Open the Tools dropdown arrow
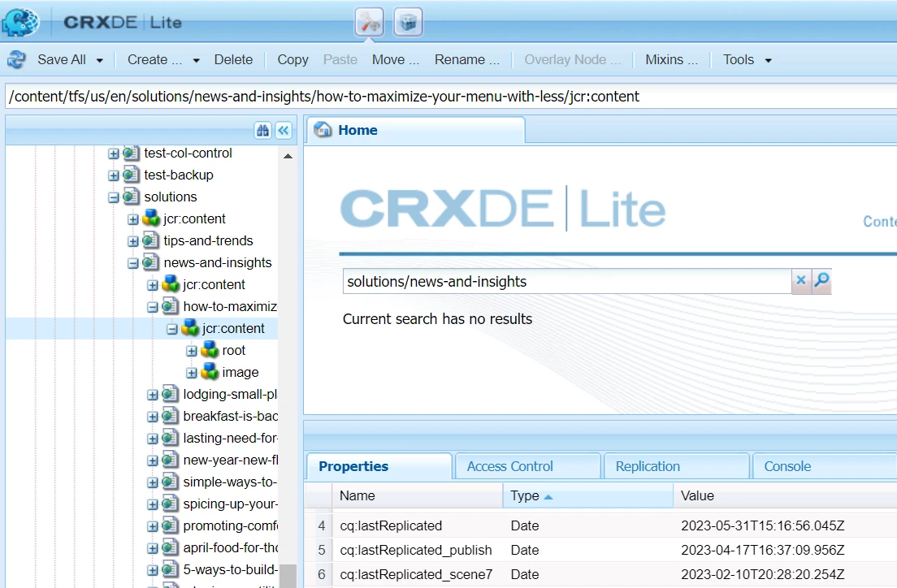Image resolution: width=897 pixels, height=588 pixels. click(769, 60)
